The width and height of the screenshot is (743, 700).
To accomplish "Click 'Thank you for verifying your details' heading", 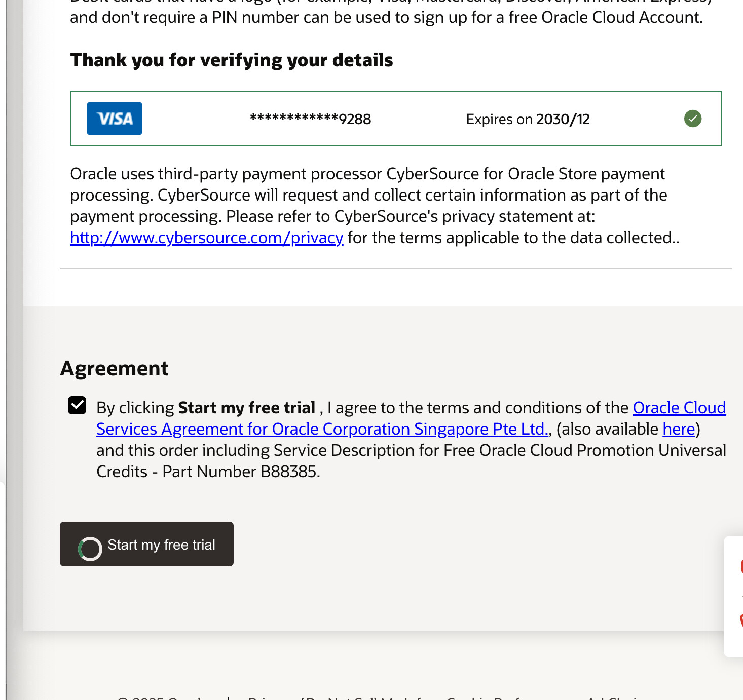I will [x=232, y=60].
